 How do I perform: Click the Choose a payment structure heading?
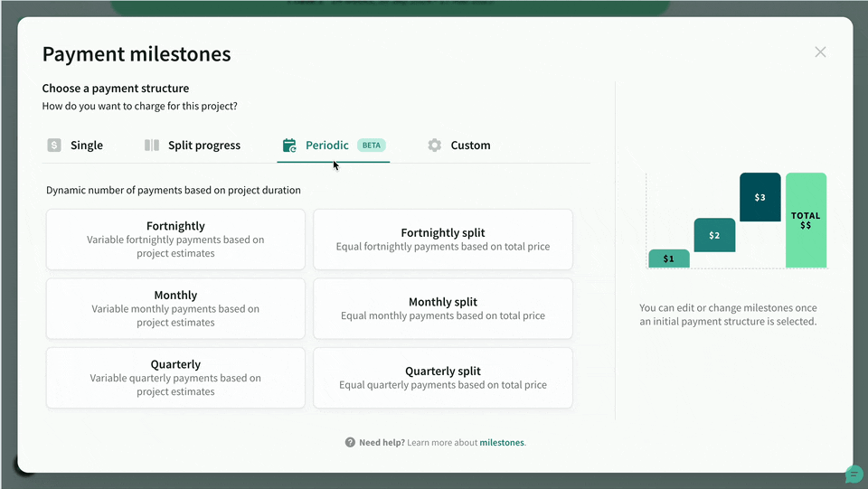pyautogui.click(x=116, y=89)
